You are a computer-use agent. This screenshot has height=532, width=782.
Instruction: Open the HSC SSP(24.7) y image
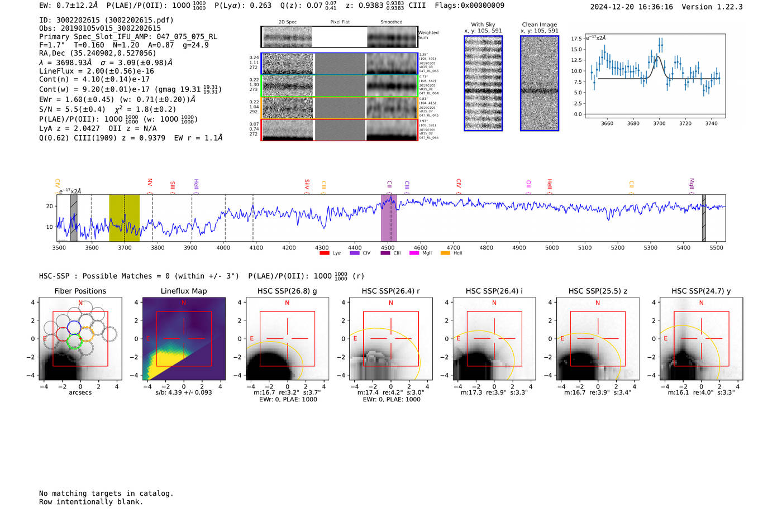[x=701, y=339]
